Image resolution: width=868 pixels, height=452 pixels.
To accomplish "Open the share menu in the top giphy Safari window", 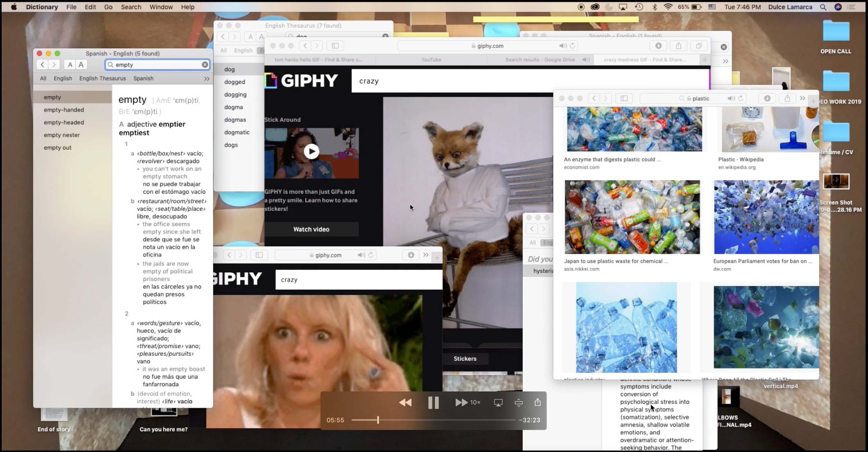I will (x=679, y=46).
